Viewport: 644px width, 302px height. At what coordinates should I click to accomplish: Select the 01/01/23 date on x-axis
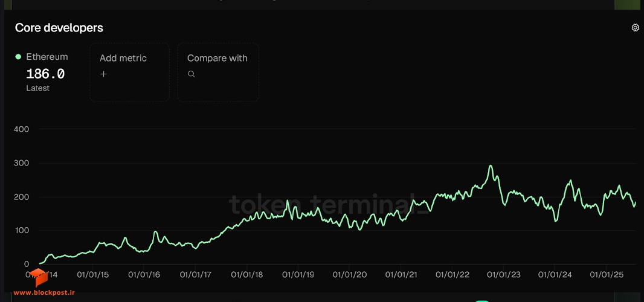[503, 274]
